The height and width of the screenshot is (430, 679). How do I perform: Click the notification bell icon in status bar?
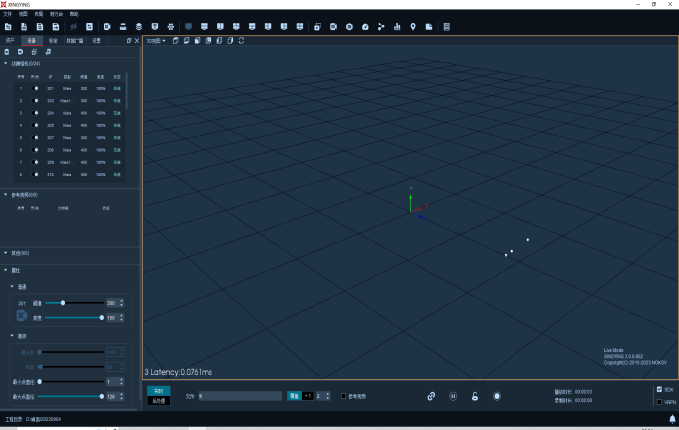[x=672, y=419]
